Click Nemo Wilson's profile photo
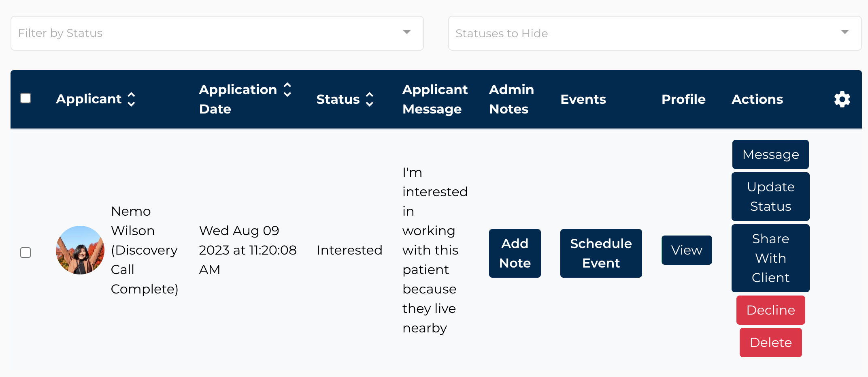 [80, 250]
